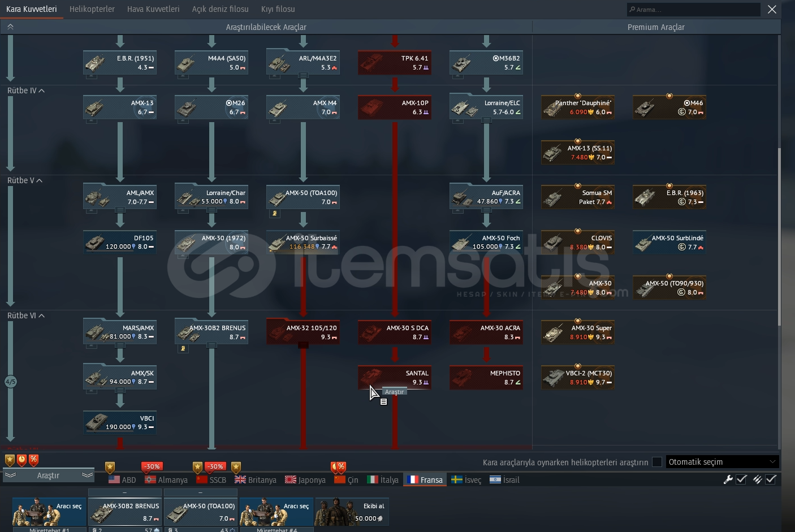Click Aracı seç in crew slot 4
Image resolution: width=795 pixels, height=532 pixels.
pos(276,512)
